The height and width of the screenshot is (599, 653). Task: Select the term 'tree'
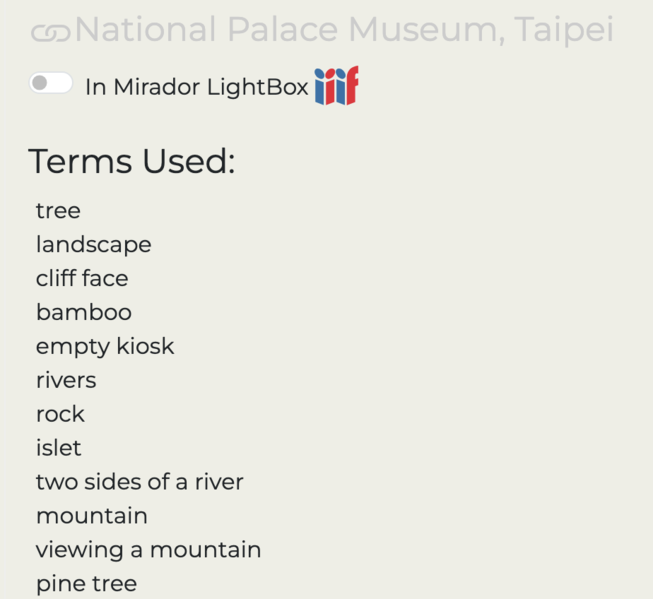tap(58, 211)
